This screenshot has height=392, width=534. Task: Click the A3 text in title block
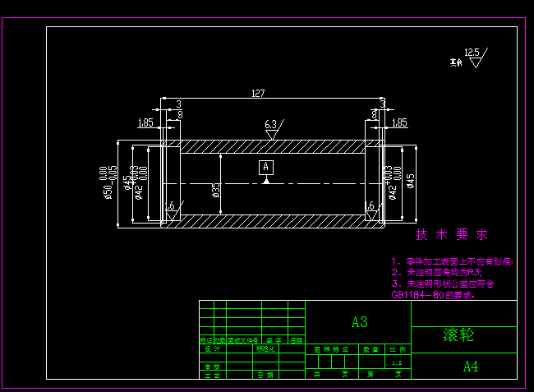[x=360, y=322]
